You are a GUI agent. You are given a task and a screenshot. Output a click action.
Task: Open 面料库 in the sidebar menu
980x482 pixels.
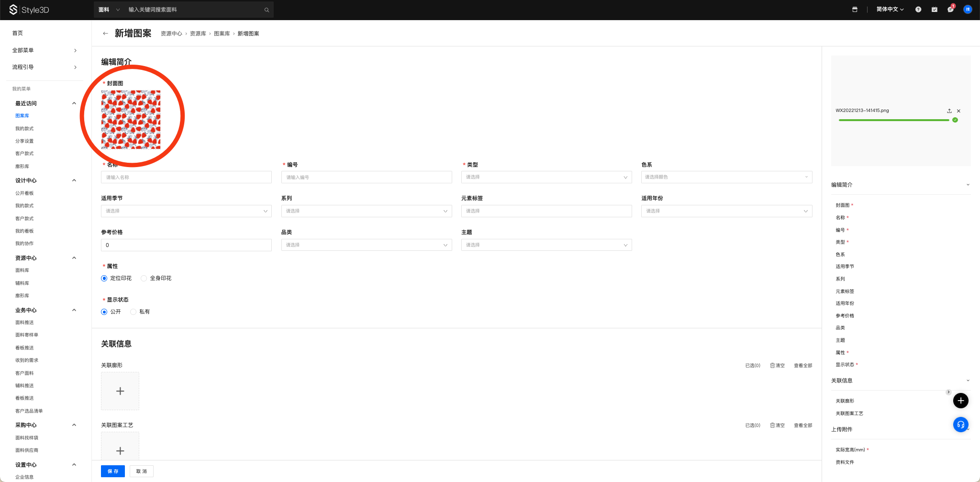click(x=22, y=270)
